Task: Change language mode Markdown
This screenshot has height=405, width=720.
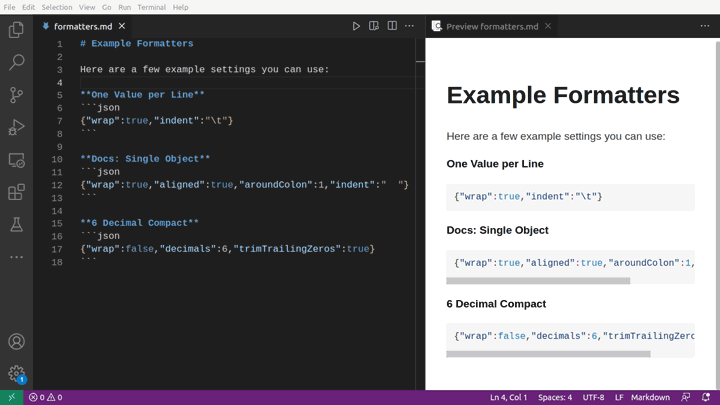Action: [650, 397]
